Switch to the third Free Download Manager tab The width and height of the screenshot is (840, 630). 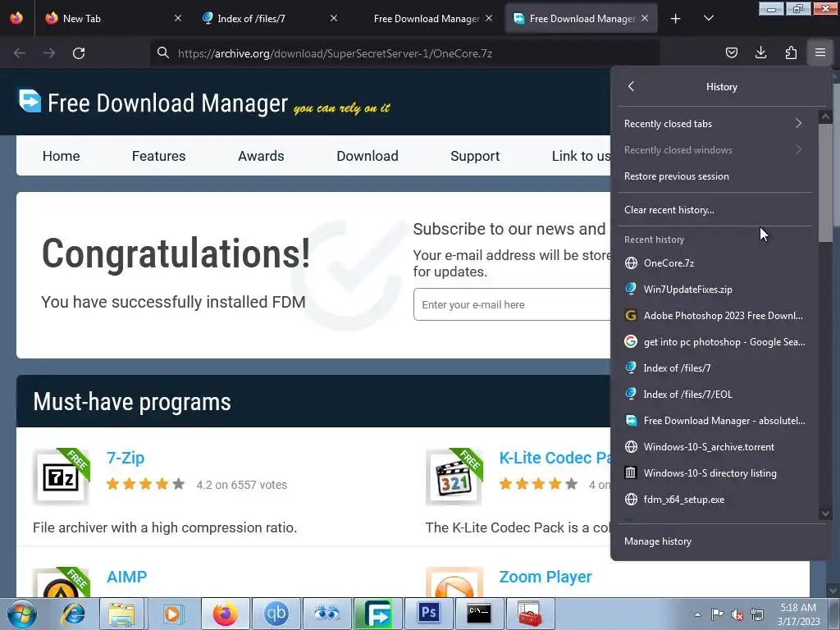tap(426, 19)
